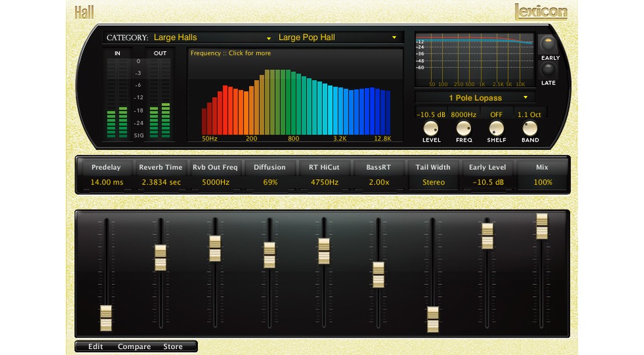Click the Lexicon logo
The image size is (644, 355).
click(541, 12)
